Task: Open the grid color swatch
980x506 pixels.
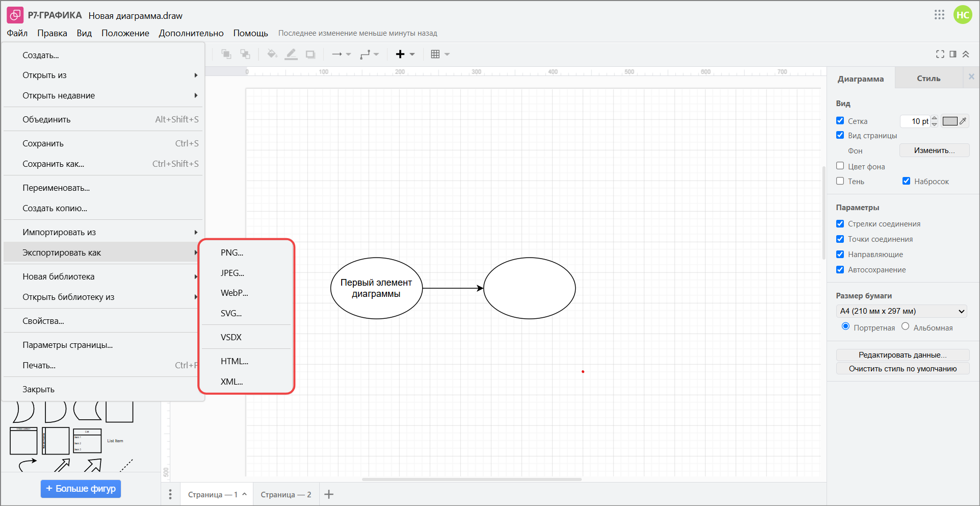Action: [950, 121]
